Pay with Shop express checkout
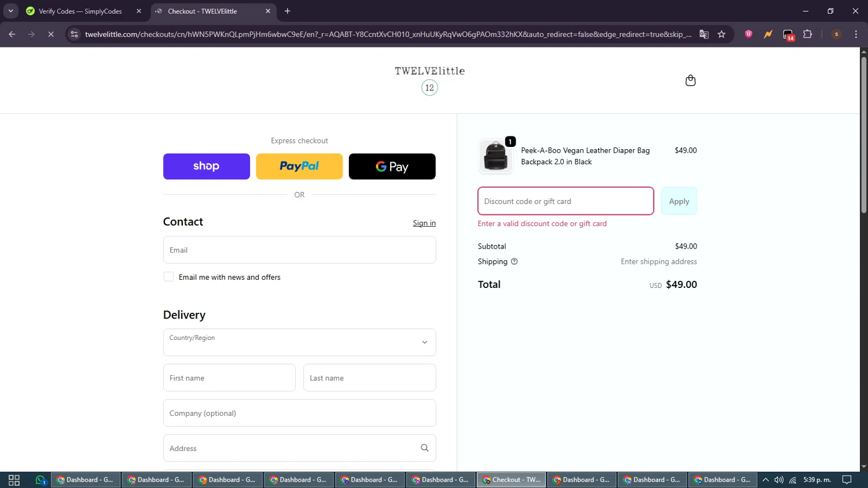 tap(207, 167)
